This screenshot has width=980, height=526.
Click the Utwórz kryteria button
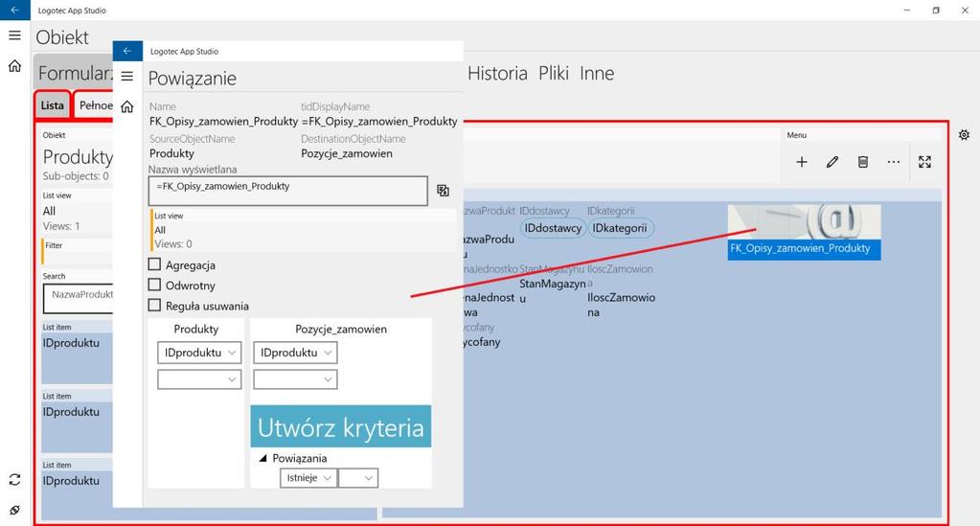(x=341, y=426)
